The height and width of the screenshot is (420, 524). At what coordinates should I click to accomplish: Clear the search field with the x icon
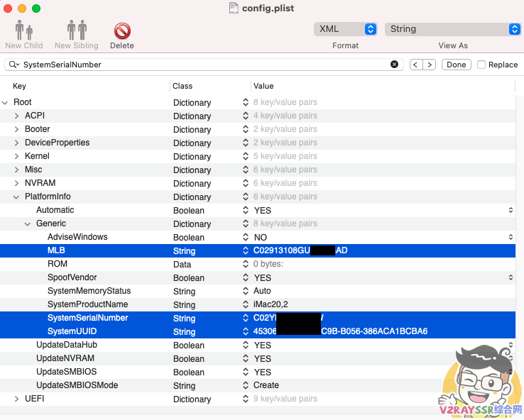coord(394,65)
